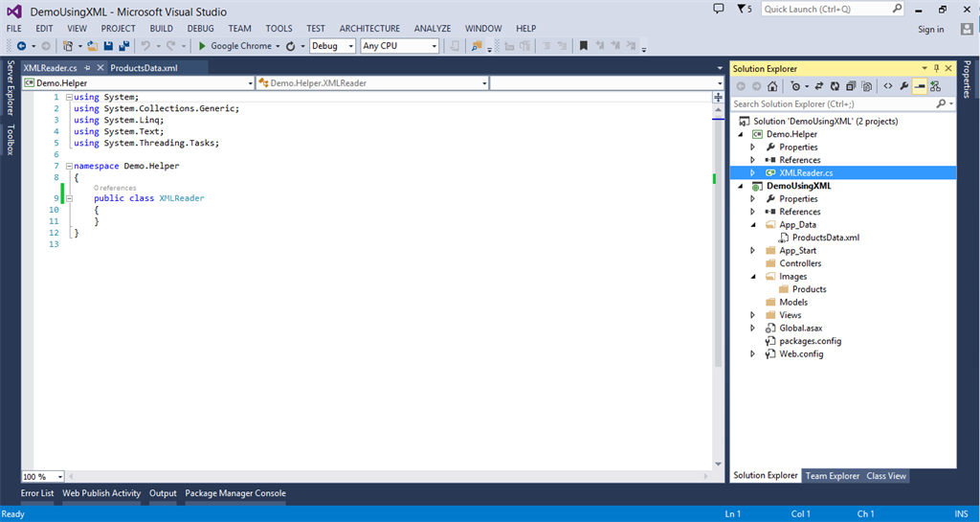The height and width of the screenshot is (522, 980).
Task: Select the Controllers folder in Solution Explorer
Action: 800,263
